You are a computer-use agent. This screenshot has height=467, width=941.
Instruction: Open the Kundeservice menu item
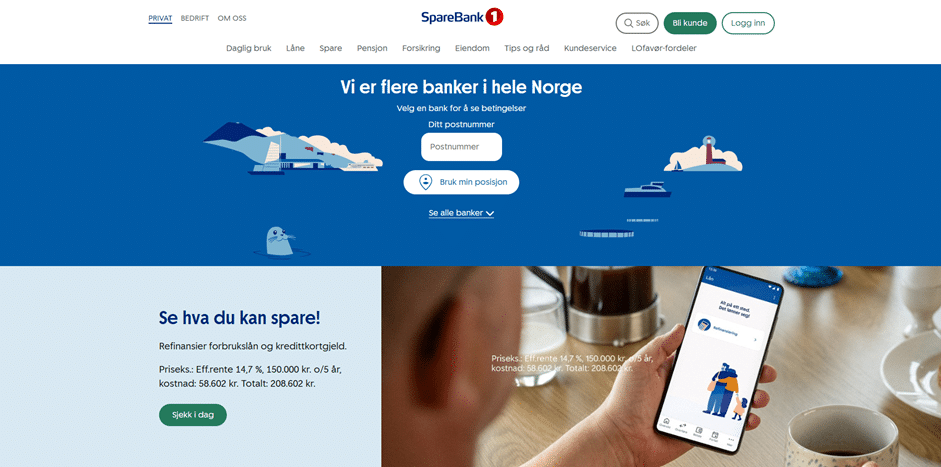point(590,49)
